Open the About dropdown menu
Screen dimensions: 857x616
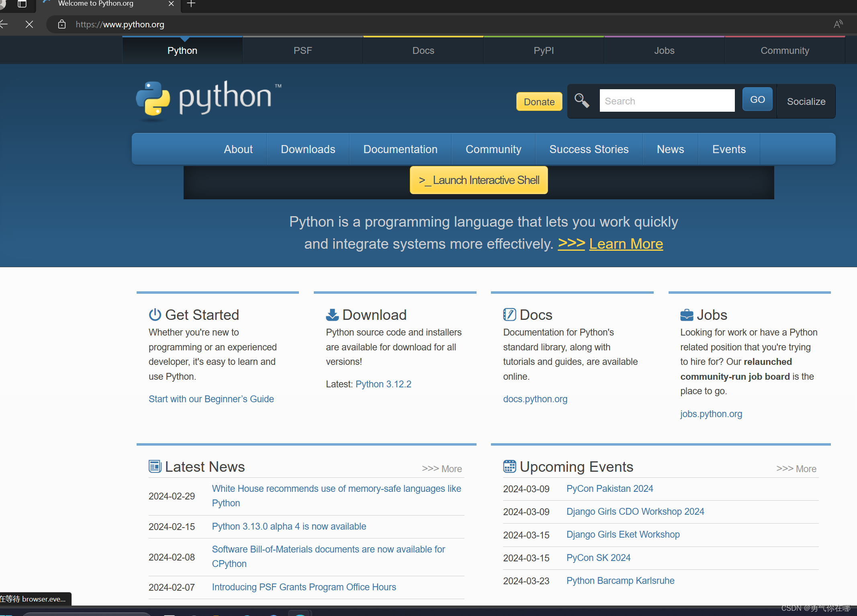point(238,149)
